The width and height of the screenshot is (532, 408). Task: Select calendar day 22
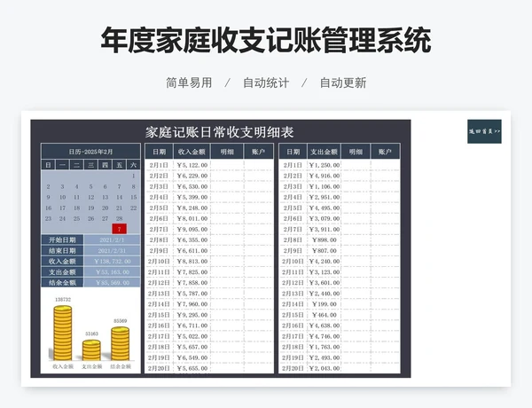coord(133,208)
